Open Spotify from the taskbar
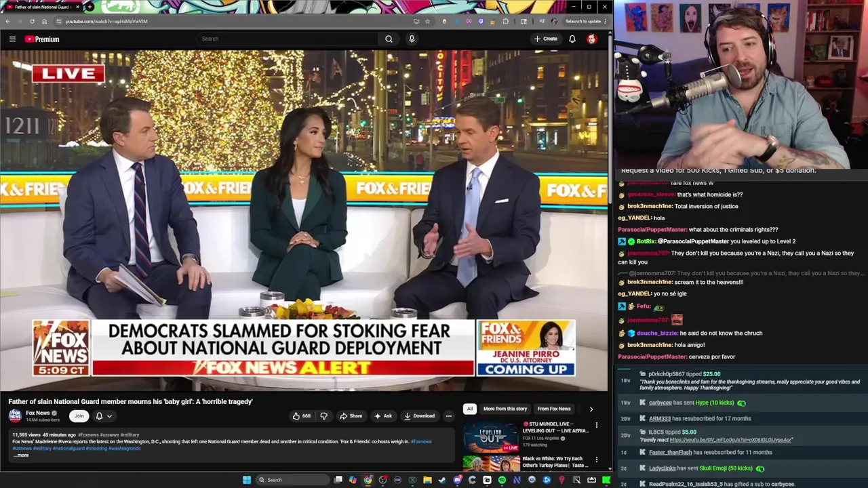This screenshot has height=488, width=868. [502, 480]
